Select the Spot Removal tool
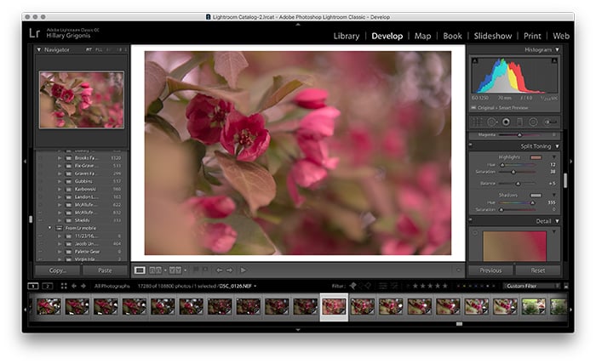 (492, 122)
